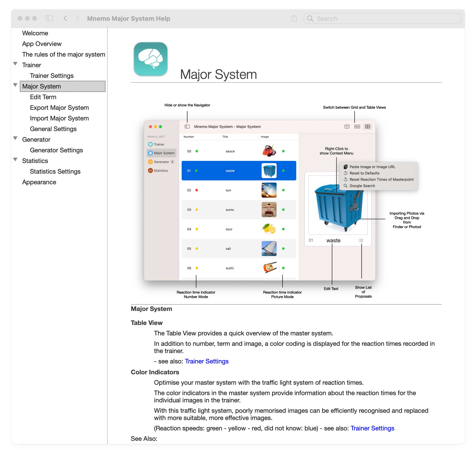Open Statistics via the red chart icon

(x=150, y=170)
